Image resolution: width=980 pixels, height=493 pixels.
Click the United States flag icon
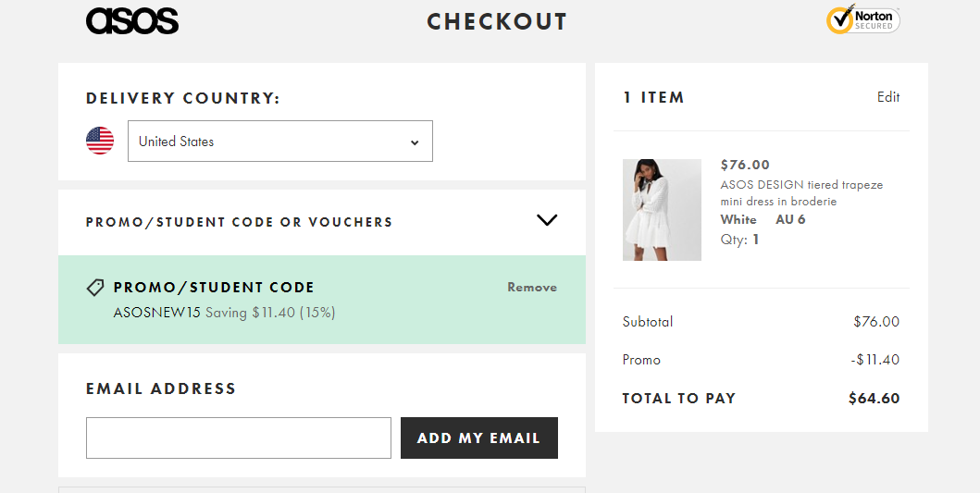tap(100, 141)
